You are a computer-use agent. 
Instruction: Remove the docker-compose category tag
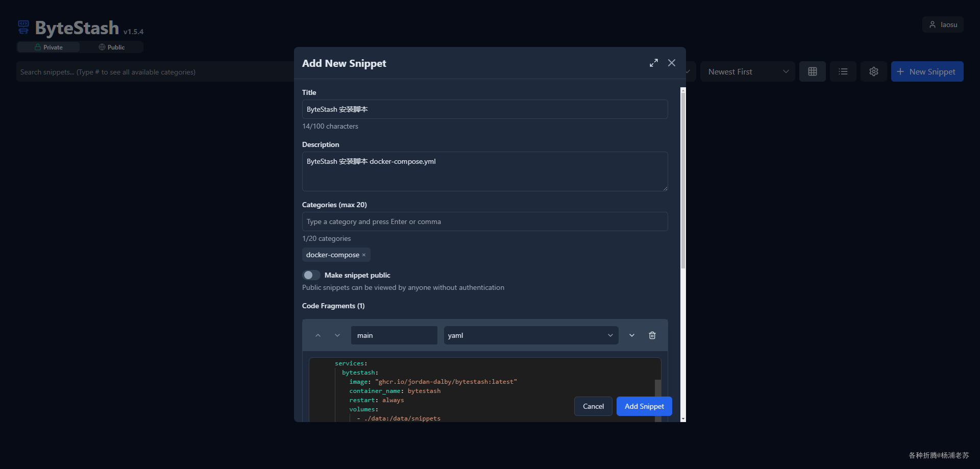tap(364, 255)
